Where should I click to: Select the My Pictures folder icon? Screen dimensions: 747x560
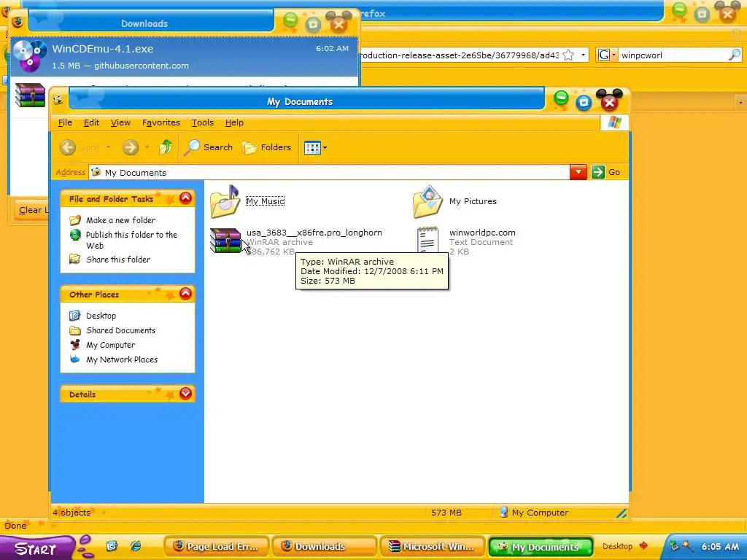427,201
